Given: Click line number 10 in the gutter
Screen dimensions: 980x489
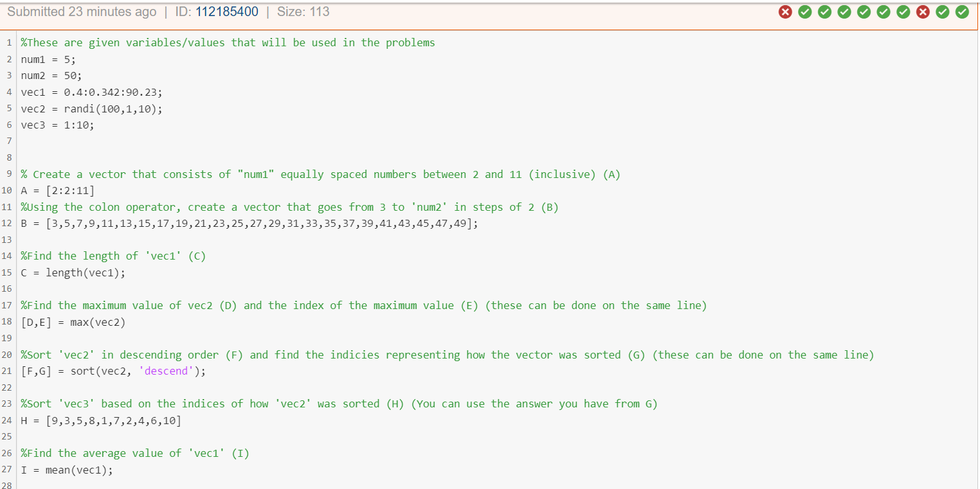Looking at the screenshot, I should pos(6,190).
